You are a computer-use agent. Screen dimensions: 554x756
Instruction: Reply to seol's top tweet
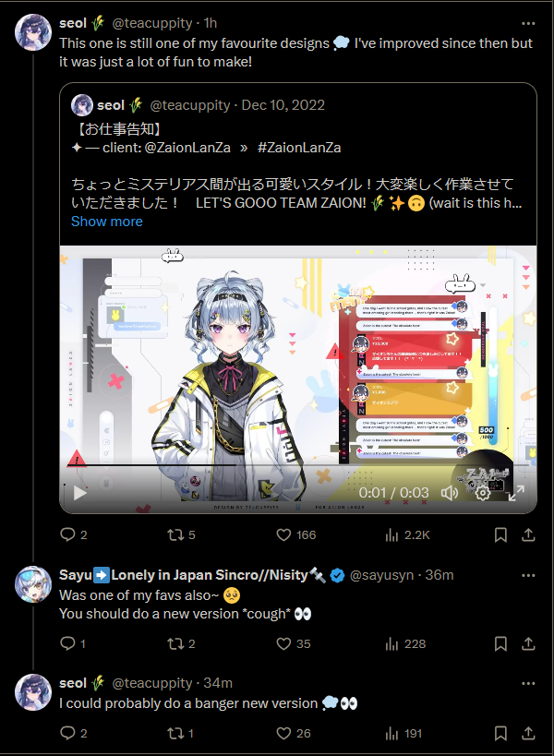[x=73, y=534]
